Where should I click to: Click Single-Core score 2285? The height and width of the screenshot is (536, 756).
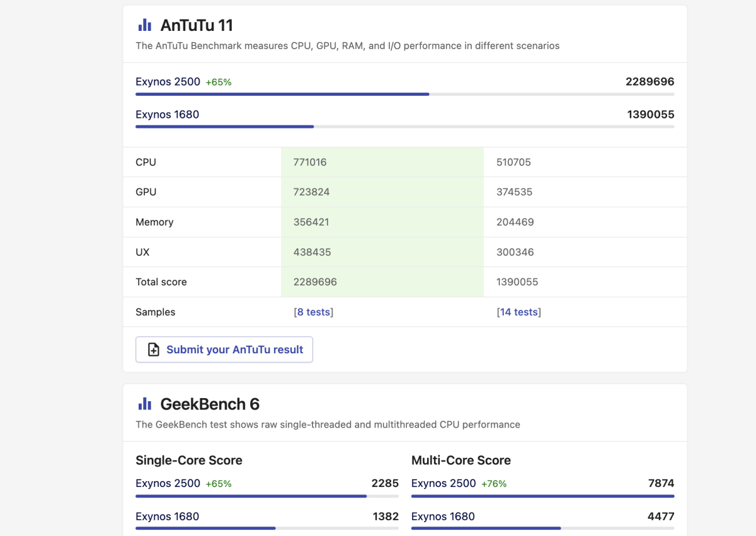click(386, 484)
